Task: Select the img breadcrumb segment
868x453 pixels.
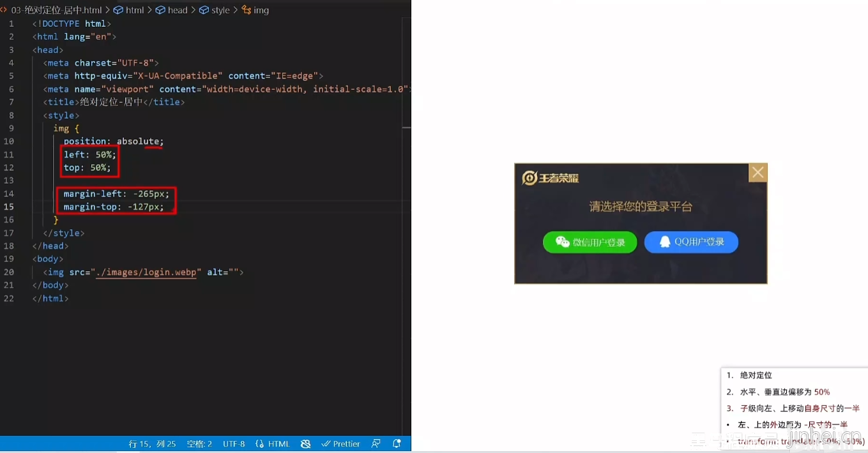Action: coord(261,10)
